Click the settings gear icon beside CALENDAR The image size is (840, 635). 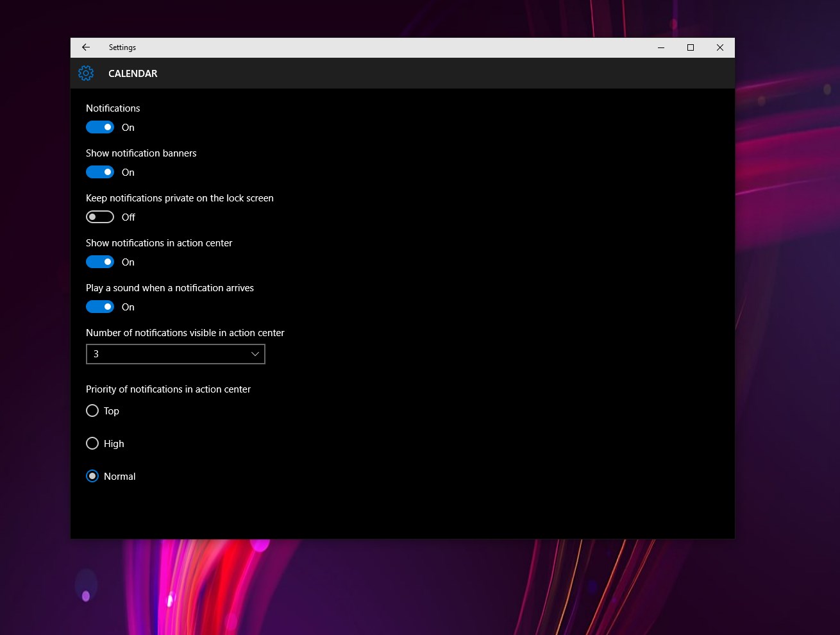pyautogui.click(x=86, y=73)
